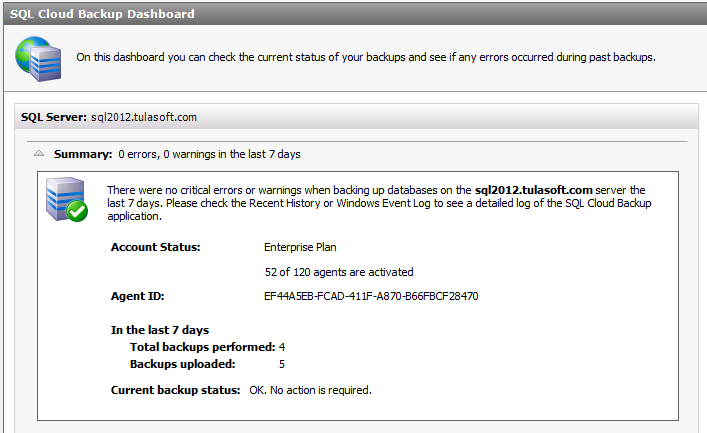Click the SQL Cloud Backup Dashboard title
The height and width of the screenshot is (433, 707).
pos(102,14)
